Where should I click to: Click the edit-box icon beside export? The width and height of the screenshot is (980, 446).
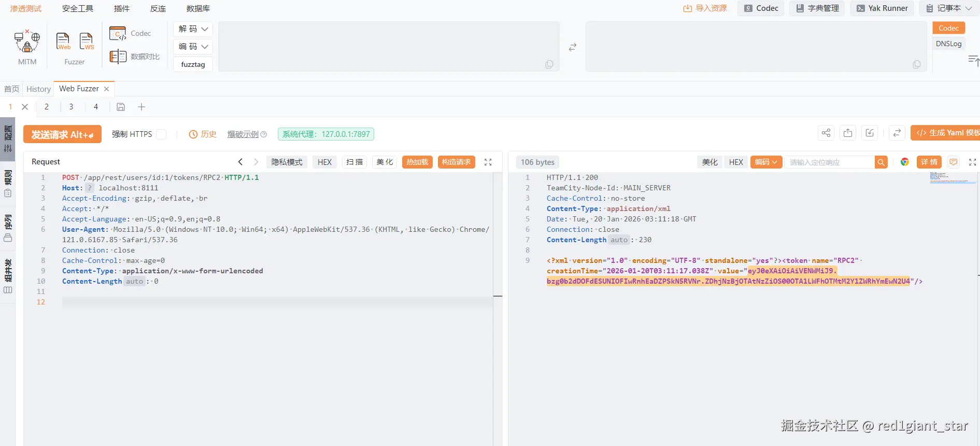pos(870,133)
